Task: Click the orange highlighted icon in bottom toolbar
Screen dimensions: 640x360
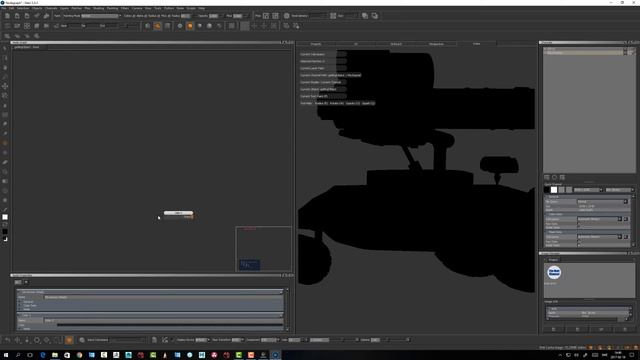Action: (69, 340)
